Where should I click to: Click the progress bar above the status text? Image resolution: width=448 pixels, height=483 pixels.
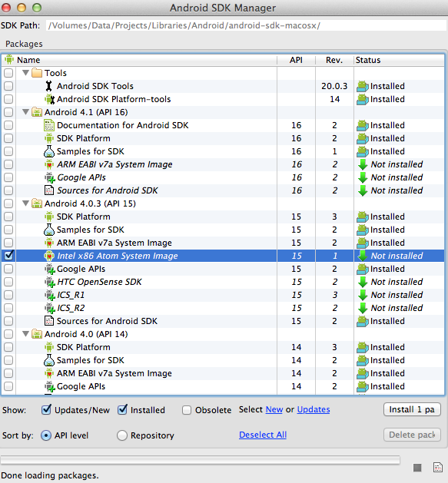click(200, 460)
